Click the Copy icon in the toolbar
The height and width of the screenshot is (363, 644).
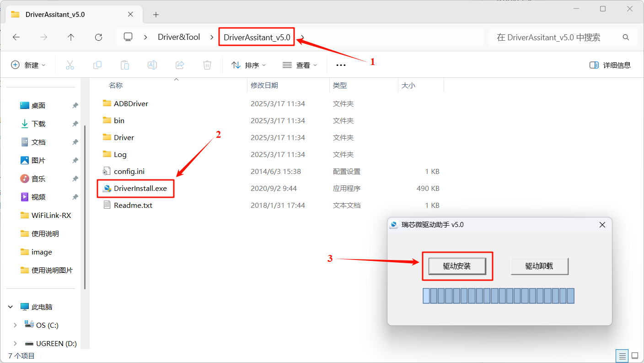click(97, 65)
